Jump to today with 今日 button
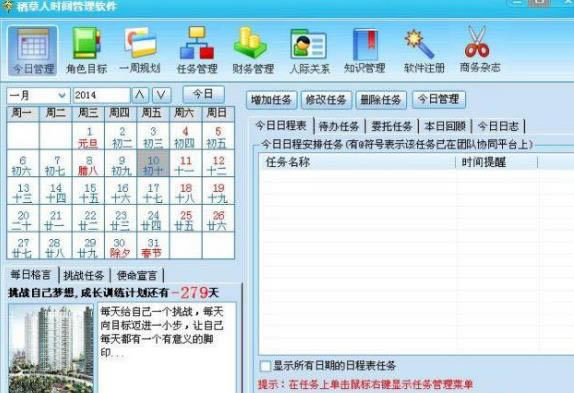This screenshot has width=574, height=393. (x=203, y=95)
